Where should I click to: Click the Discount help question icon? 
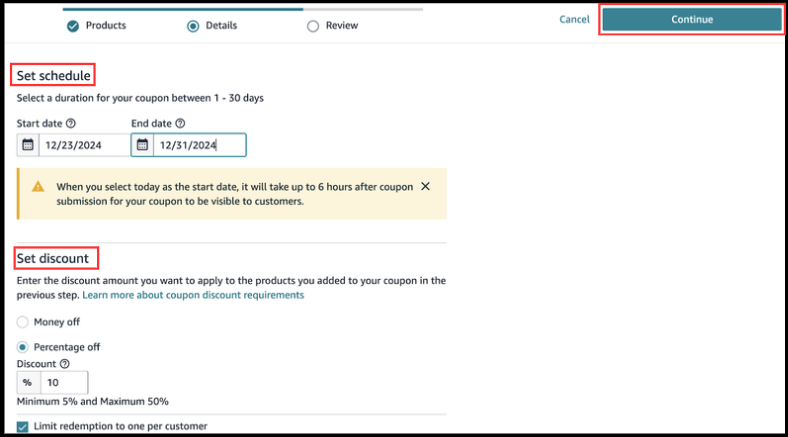click(x=65, y=364)
